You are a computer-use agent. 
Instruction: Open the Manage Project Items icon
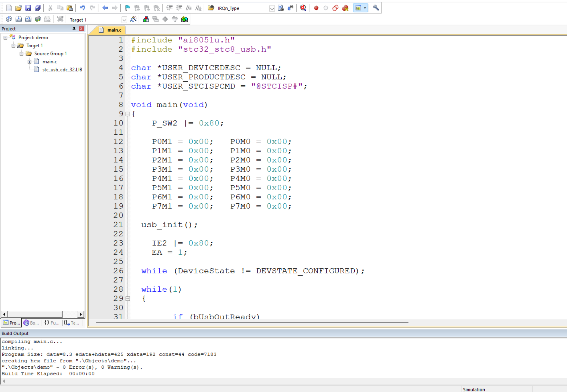click(x=146, y=19)
